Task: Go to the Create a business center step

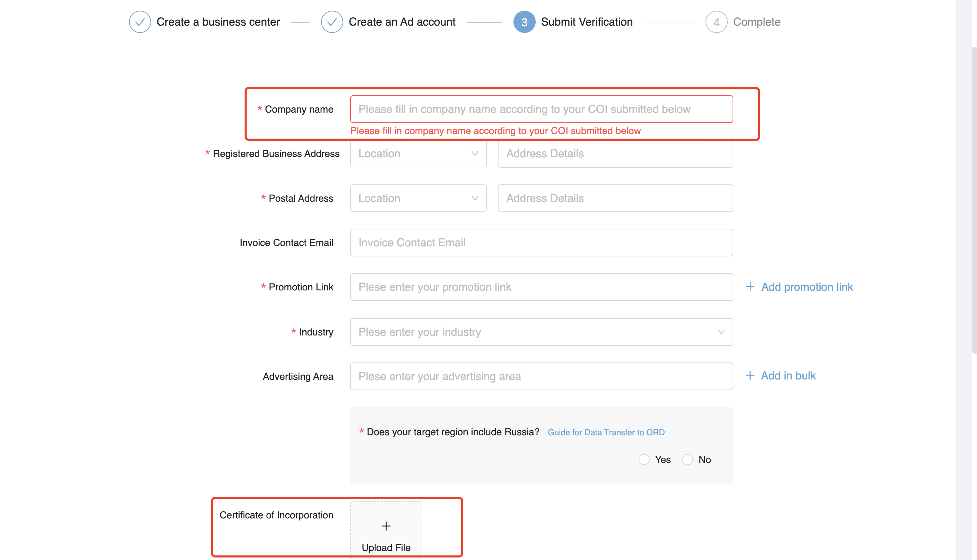Action: [218, 22]
